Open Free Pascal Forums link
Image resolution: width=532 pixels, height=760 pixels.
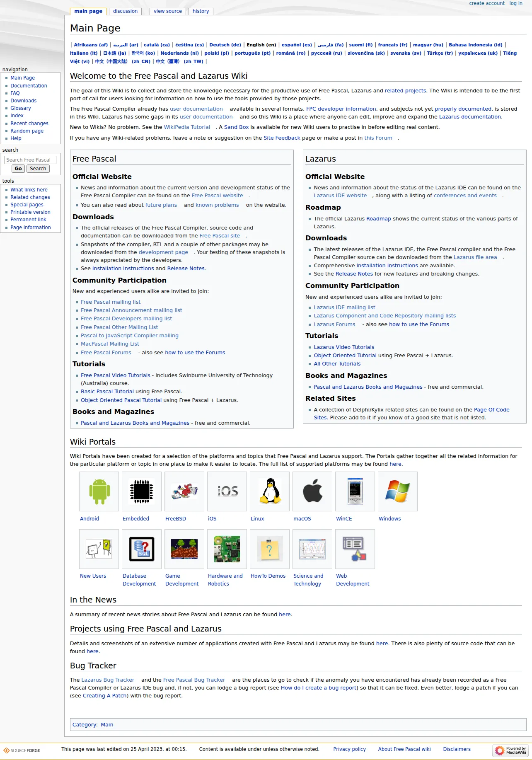click(106, 353)
